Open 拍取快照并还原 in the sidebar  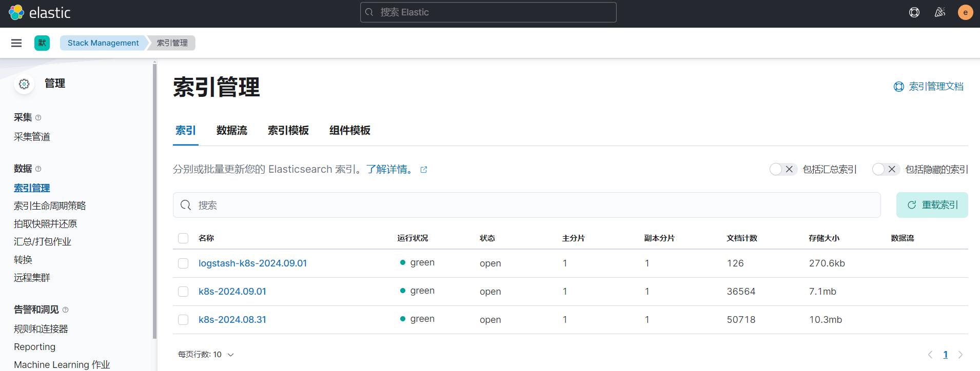pyautogui.click(x=45, y=224)
